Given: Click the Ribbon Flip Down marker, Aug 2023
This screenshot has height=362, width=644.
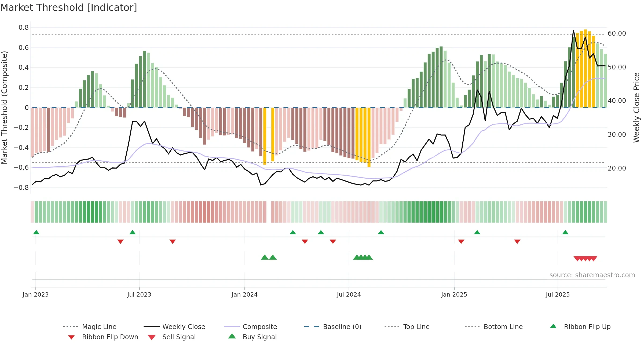Looking at the screenshot, I should 173,242.
